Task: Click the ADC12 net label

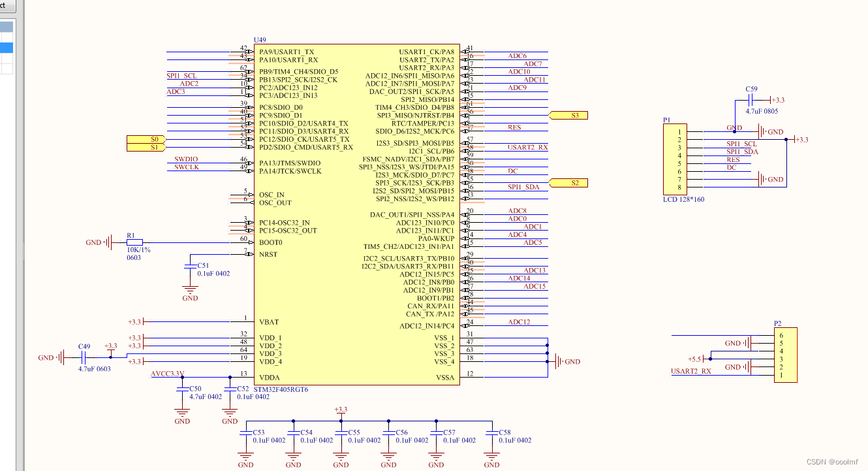Action: point(519,322)
